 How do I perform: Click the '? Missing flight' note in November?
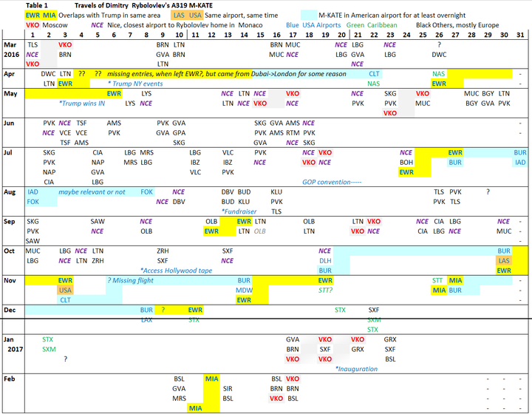coord(130,280)
